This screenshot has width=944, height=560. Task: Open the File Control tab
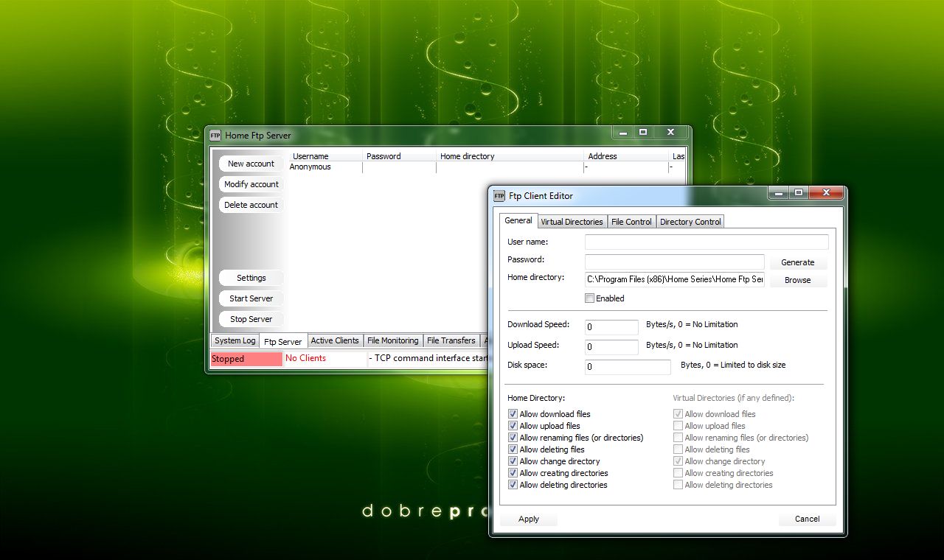pyautogui.click(x=631, y=222)
